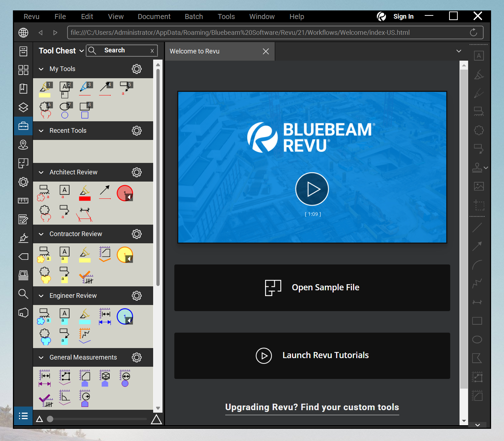This screenshot has width=504, height=441.
Task: Open the Places location pin panel
Action: [x=23, y=145]
